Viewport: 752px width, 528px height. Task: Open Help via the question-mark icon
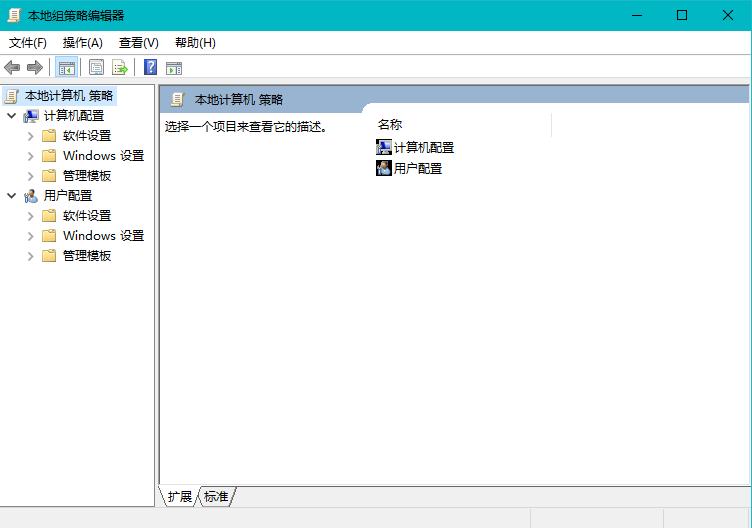151,67
